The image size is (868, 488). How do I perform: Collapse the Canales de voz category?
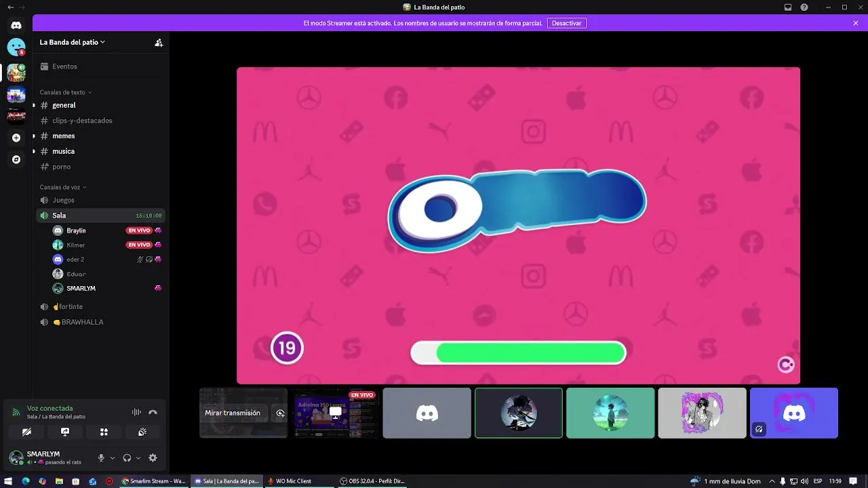[x=63, y=187]
